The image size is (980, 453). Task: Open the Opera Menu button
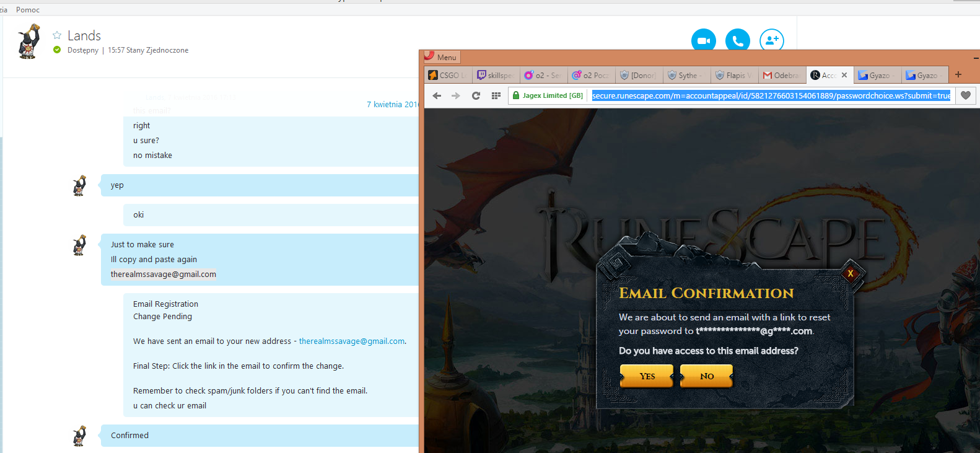[442, 57]
